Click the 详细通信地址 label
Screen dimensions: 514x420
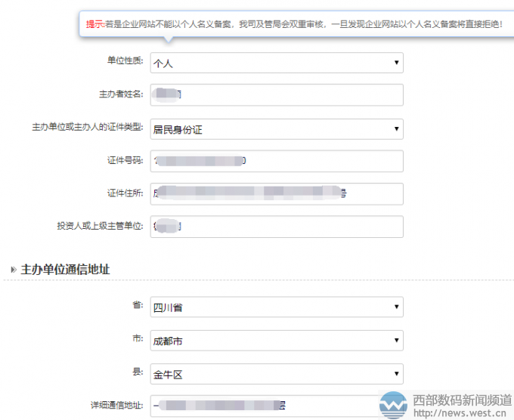click(x=116, y=404)
